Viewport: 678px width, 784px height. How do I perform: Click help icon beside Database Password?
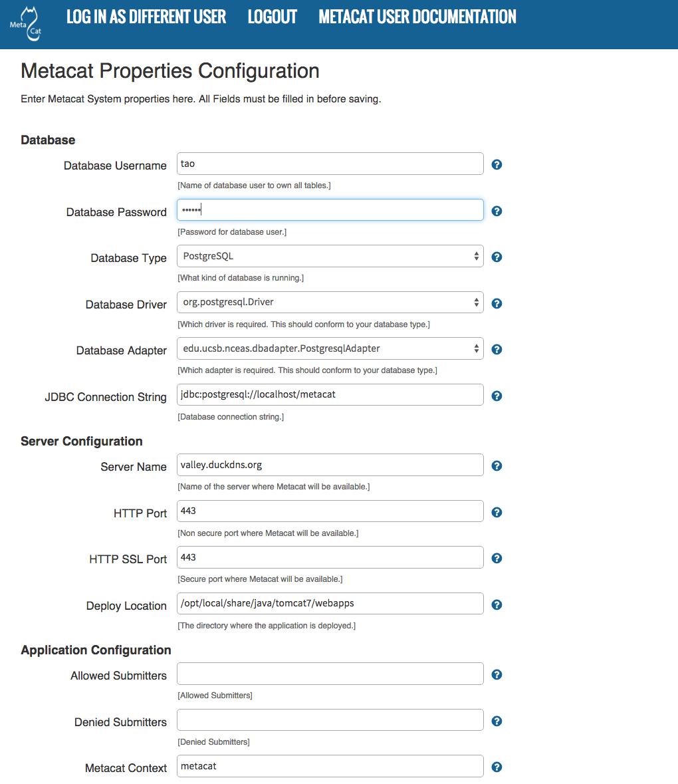click(497, 211)
